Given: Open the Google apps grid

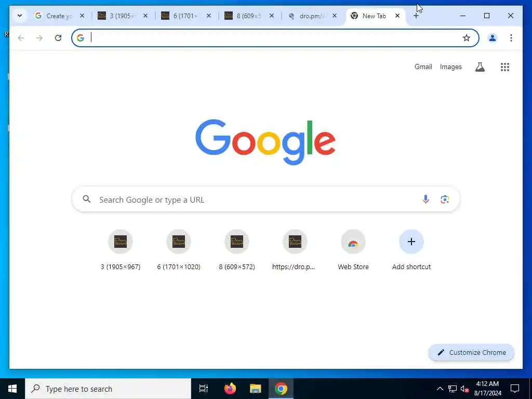Looking at the screenshot, I should pos(505,67).
